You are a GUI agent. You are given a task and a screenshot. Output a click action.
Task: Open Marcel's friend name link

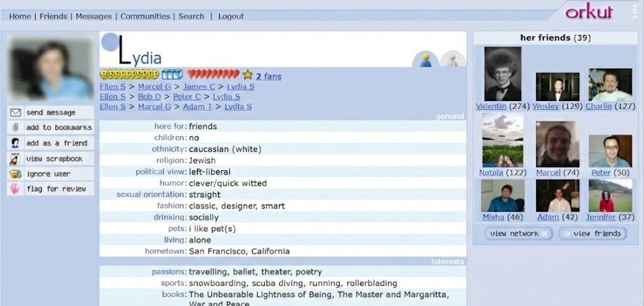548,173
